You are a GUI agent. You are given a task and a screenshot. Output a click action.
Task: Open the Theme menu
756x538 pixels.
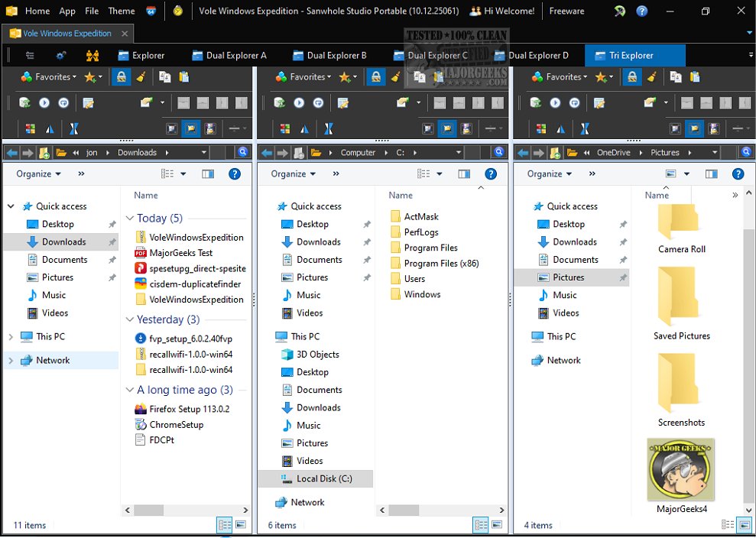[122, 11]
